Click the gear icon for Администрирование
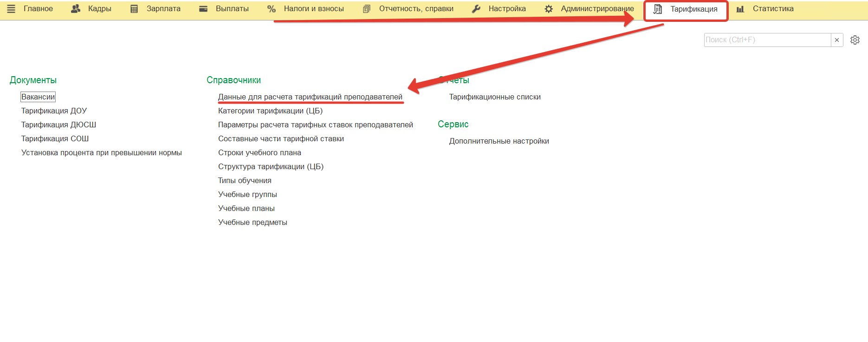This screenshot has width=868, height=342. (549, 9)
